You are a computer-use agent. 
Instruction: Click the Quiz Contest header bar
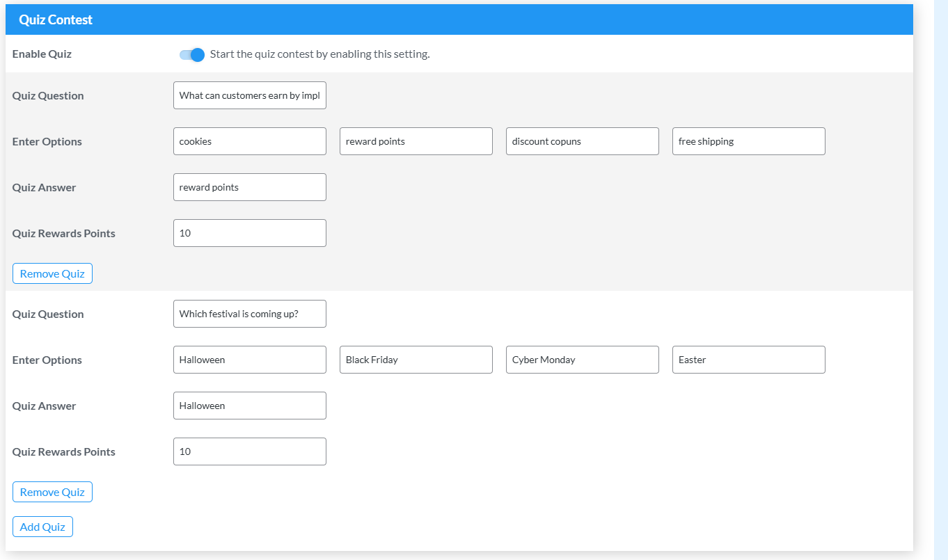459,19
